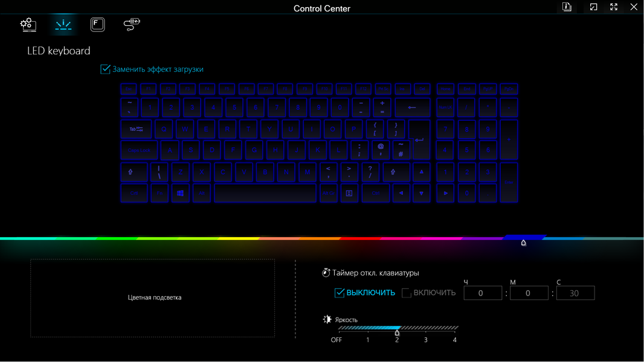644x362 pixels.
Task: Click the Windows logo key on keyboard
Action: [180, 194]
